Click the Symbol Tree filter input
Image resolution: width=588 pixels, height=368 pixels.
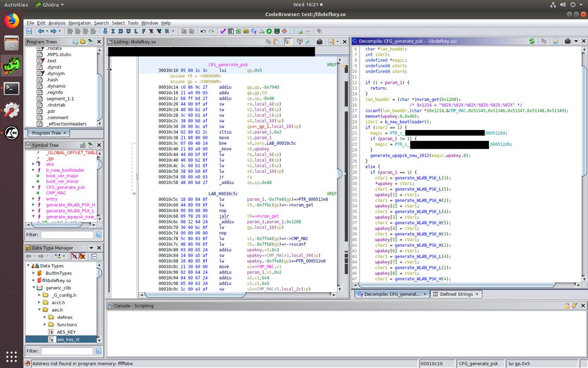(x=68, y=235)
